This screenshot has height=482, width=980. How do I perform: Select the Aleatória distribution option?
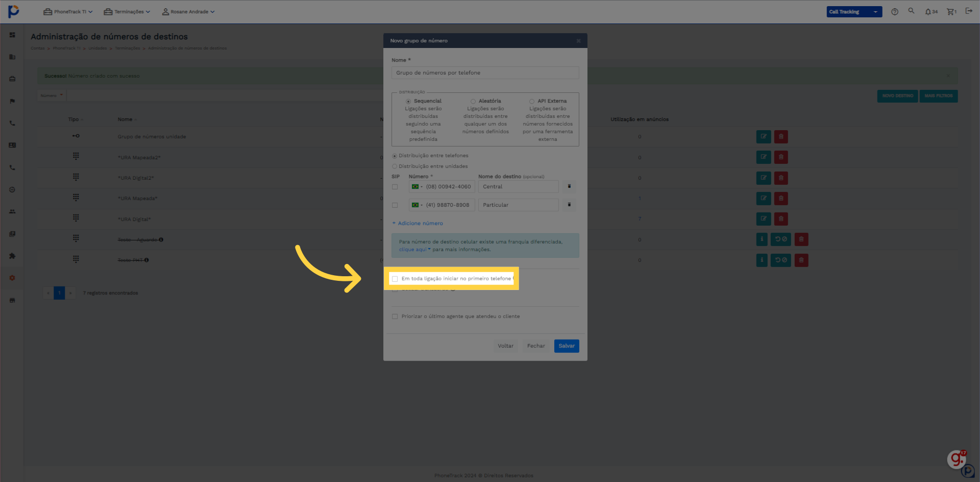(473, 102)
